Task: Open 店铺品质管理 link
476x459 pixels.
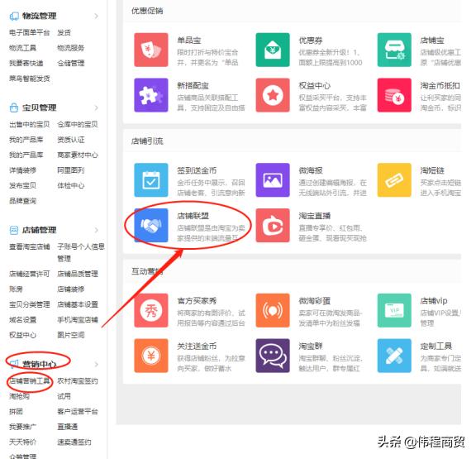Action: pos(78,274)
